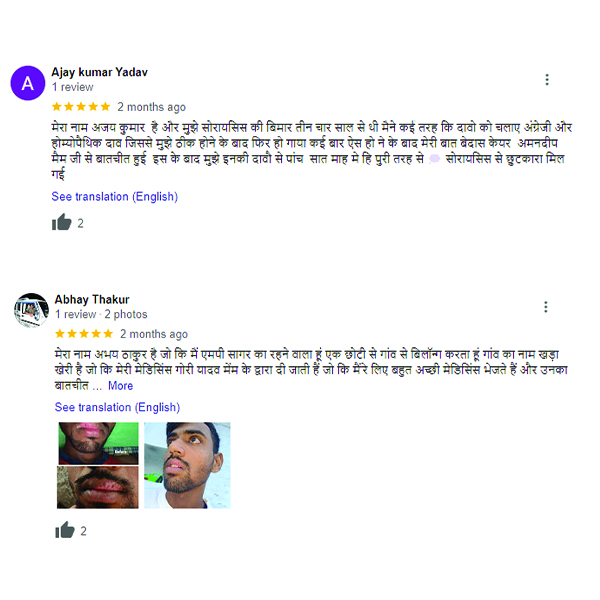600x600 pixels.
Task: Open the man's face photo thumbnail
Action: coord(188,465)
